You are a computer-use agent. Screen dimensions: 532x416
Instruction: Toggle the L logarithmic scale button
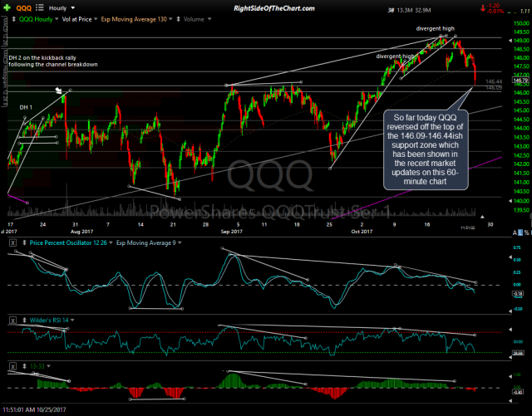click(x=520, y=232)
